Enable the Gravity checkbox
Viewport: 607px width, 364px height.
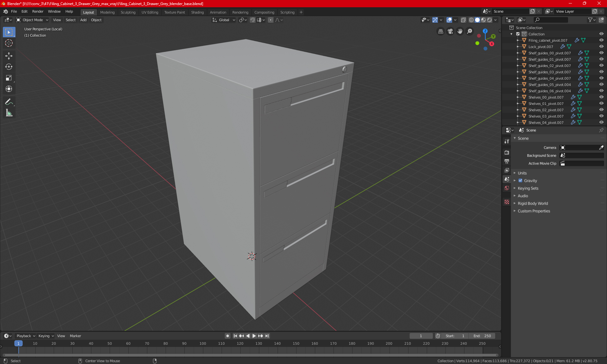click(520, 181)
